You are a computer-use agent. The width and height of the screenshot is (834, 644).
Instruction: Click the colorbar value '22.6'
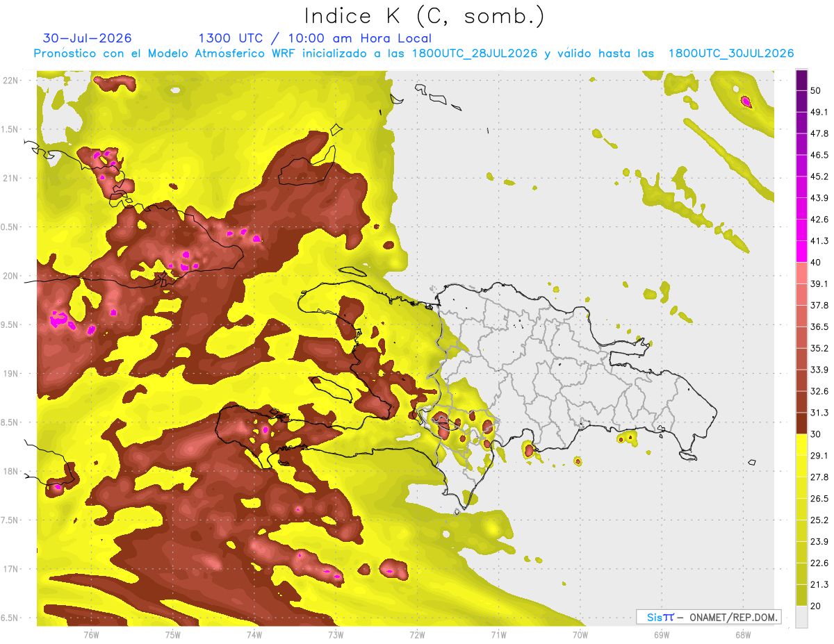coord(819,563)
